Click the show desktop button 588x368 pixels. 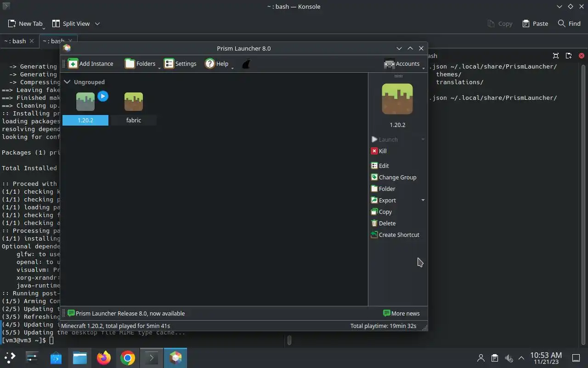[x=576, y=358]
